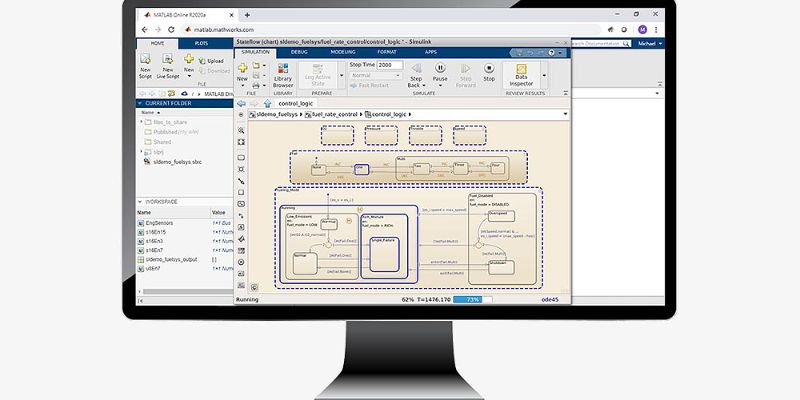Click the Workspace horizontal scrollbar
The image size is (800, 400).
pyautogui.click(x=186, y=291)
